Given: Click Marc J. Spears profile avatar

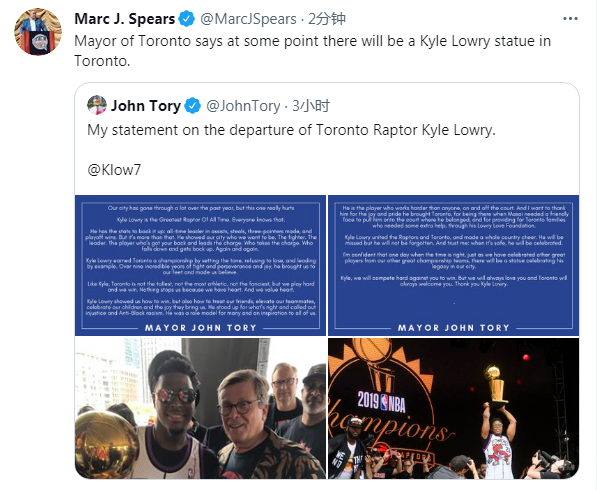Looking at the screenshot, I should point(38,32).
